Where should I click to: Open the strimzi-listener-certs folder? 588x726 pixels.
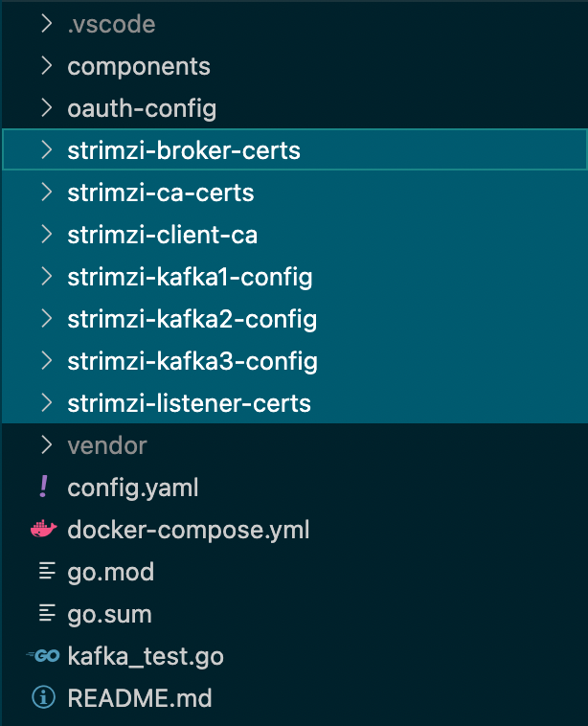point(189,403)
